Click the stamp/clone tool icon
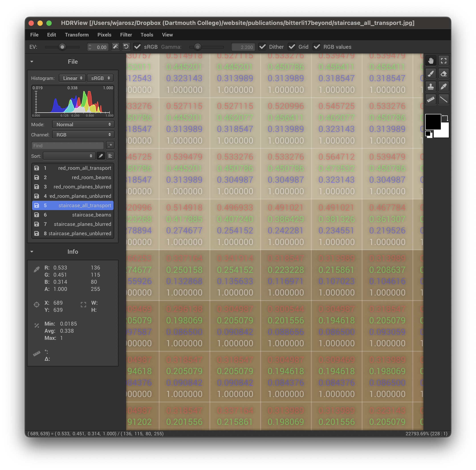The width and height of the screenshot is (476, 470). coord(431,87)
